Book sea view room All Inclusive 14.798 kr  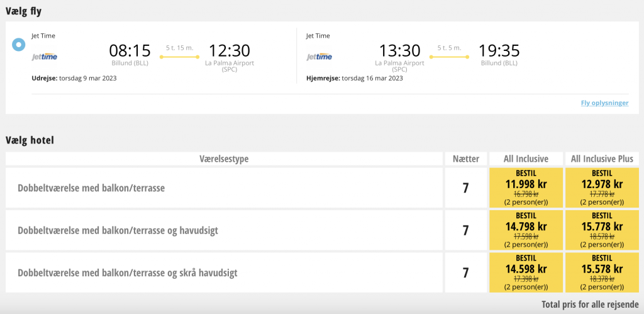(526, 230)
